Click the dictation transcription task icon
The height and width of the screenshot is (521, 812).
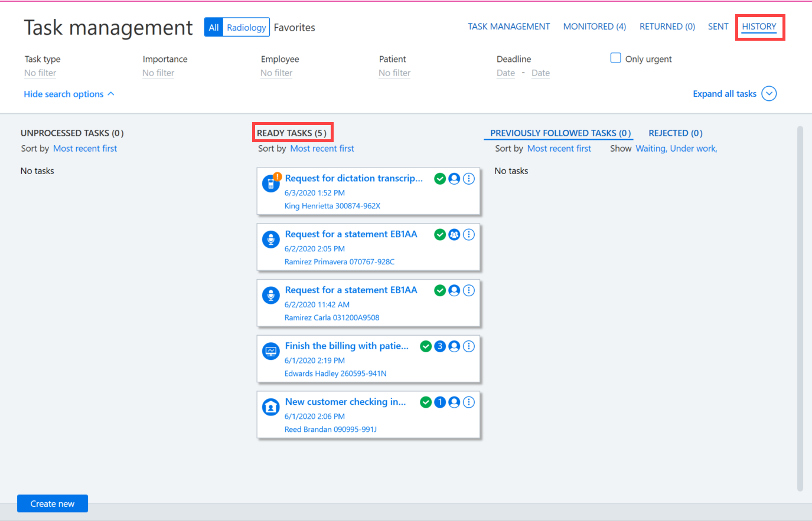(x=271, y=183)
